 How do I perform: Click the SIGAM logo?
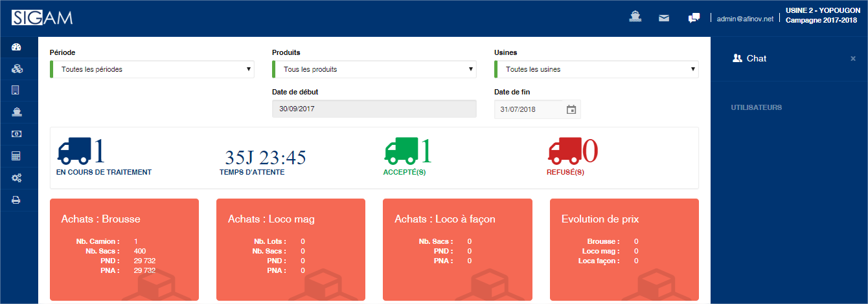coord(42,18)
